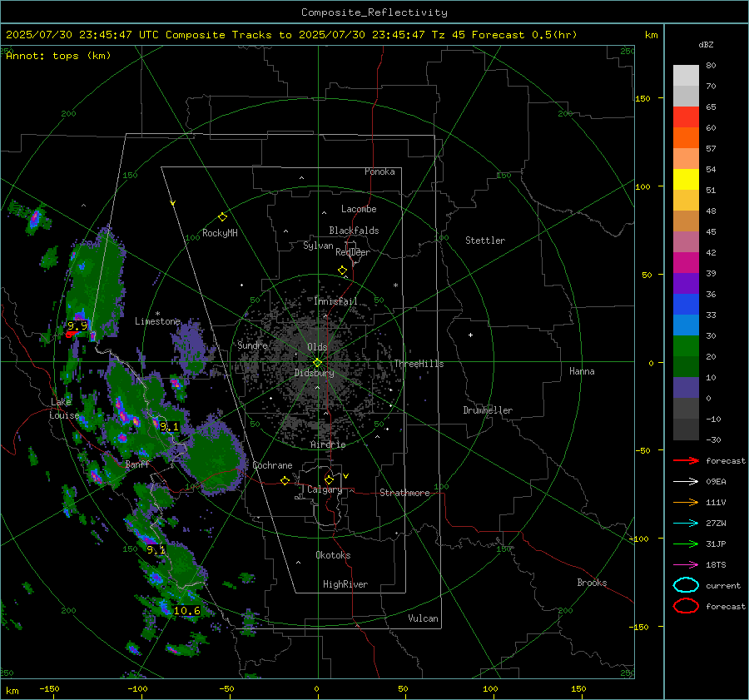Click the Didsbury city label
Image resolution: width=749 pixels, height=700 pixels.
[x=314, y=373]
